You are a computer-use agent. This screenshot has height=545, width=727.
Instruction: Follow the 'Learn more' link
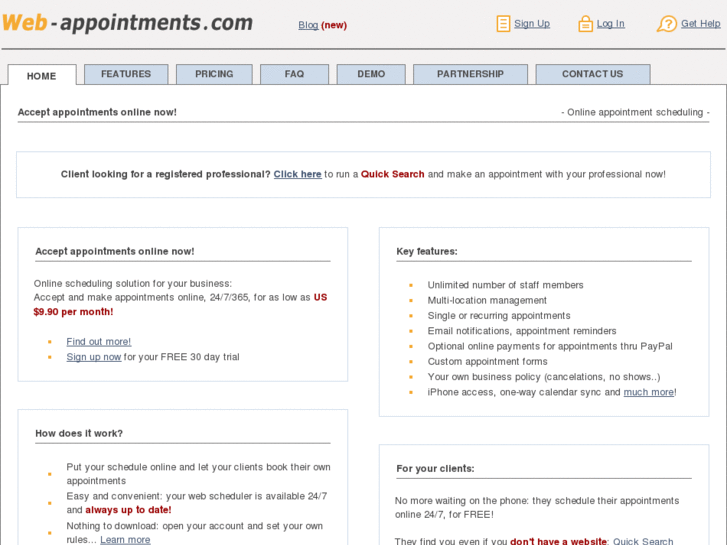tap(125, 540)
